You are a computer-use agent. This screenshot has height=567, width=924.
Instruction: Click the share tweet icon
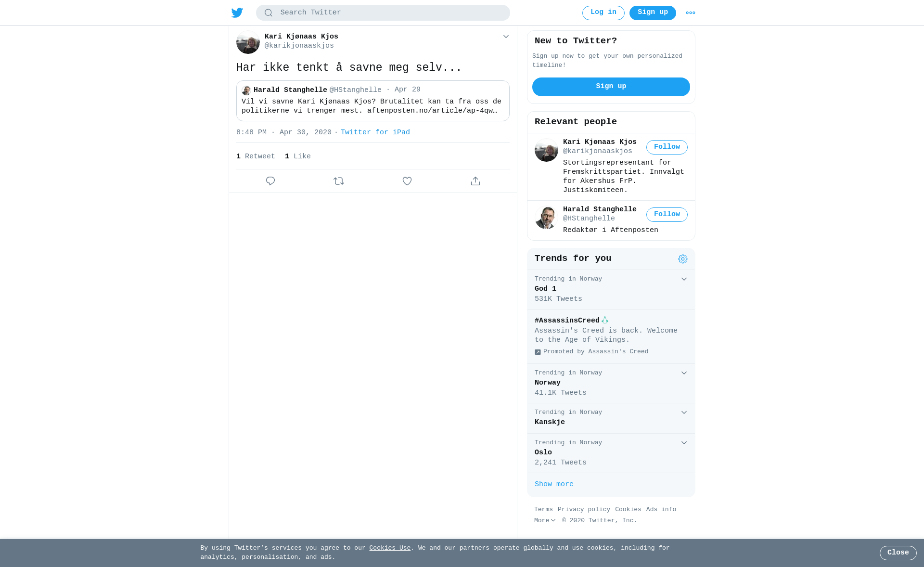[x=475, y=181]
